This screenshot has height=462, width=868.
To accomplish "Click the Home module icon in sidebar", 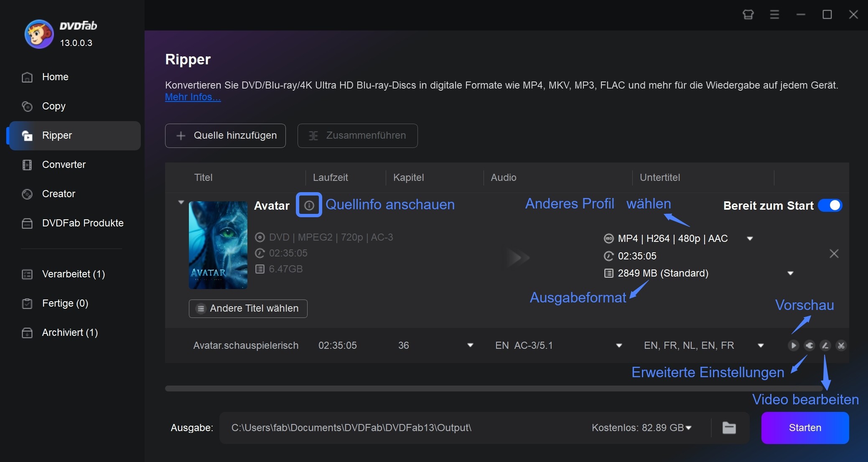I will pyautogui.click(x=28, y=77).
